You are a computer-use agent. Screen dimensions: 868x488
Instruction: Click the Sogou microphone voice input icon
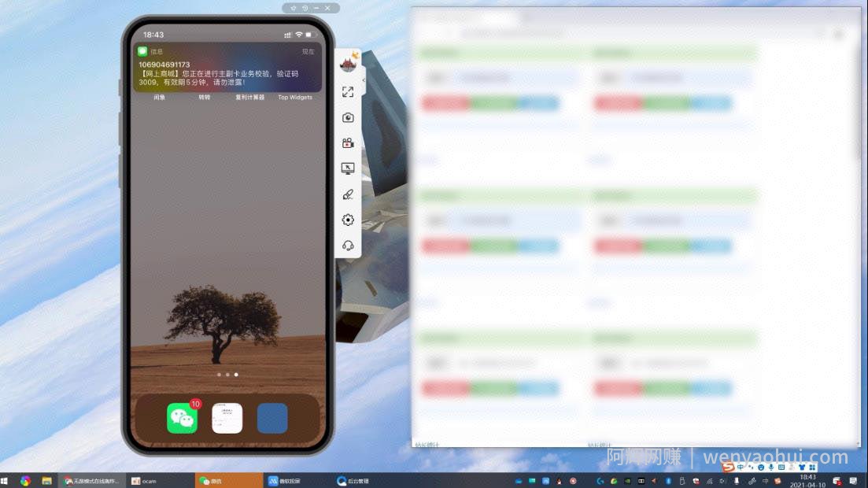(771, 468)
